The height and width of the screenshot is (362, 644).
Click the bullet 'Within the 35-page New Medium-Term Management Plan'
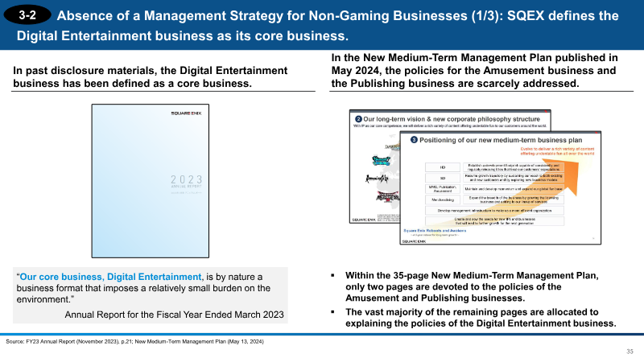click(x=472, y=286)
